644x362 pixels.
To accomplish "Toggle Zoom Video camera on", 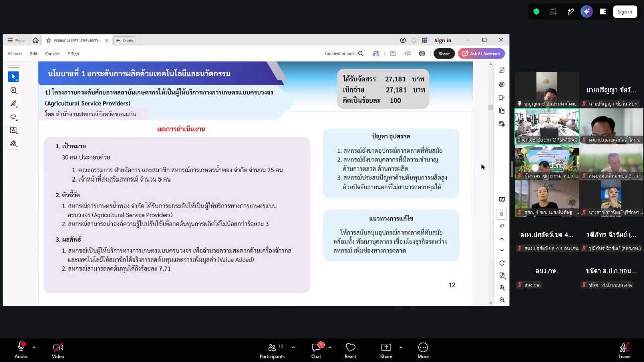I will [58, 350].
